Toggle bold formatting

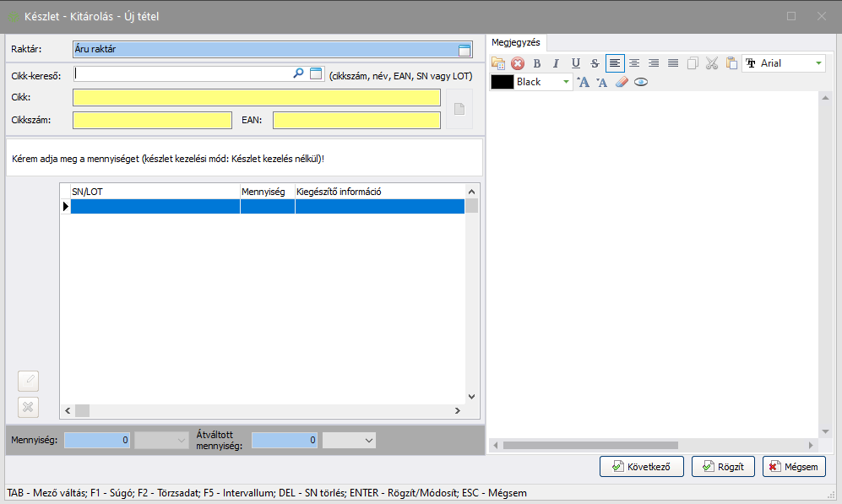click(537, 63)
